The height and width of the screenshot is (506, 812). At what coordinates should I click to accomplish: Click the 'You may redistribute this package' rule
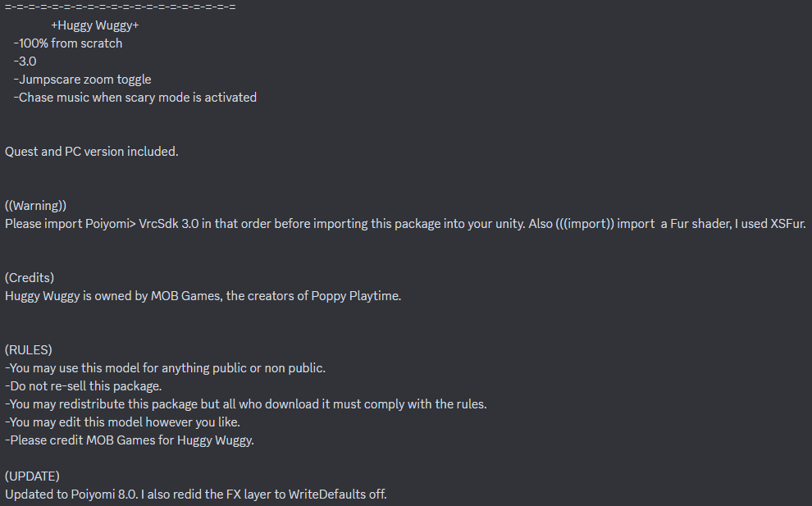point(246,404)
